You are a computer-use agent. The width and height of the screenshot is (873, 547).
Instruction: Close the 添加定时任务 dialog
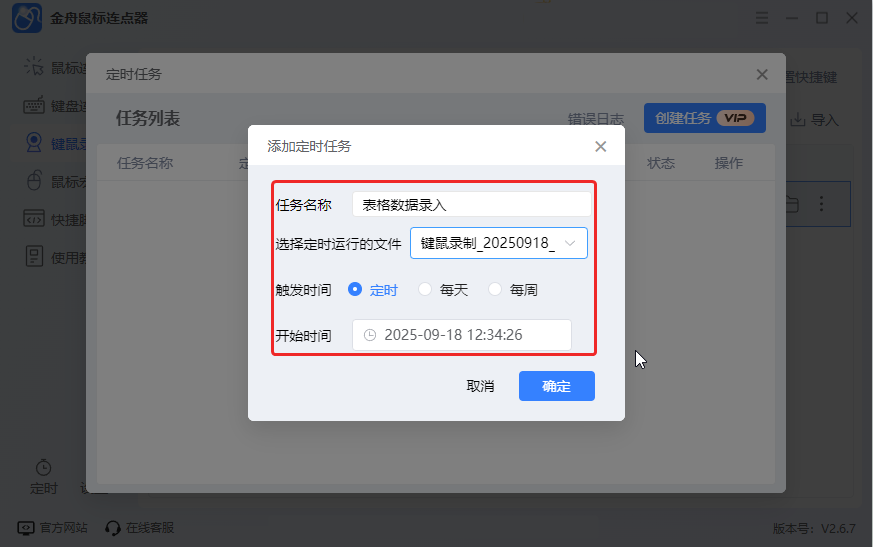point(600,146)
